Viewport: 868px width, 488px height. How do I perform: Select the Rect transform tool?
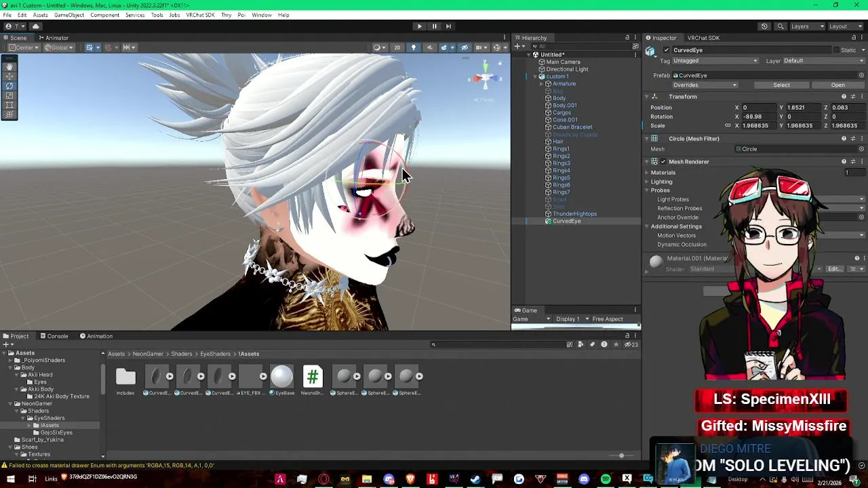click(9, 105)
